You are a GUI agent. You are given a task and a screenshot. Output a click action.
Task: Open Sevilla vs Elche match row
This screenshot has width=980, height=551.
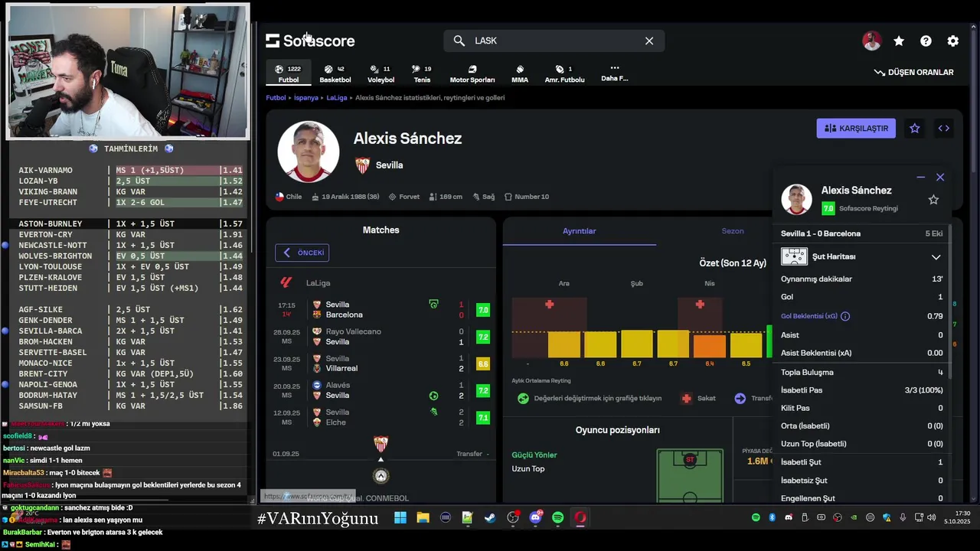[381, 417]
